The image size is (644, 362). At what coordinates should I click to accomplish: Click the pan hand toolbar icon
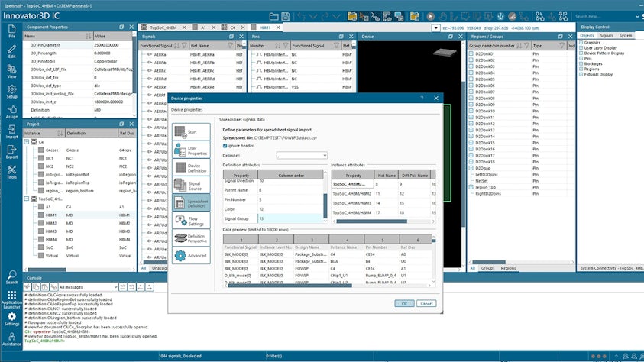[442, 16]
